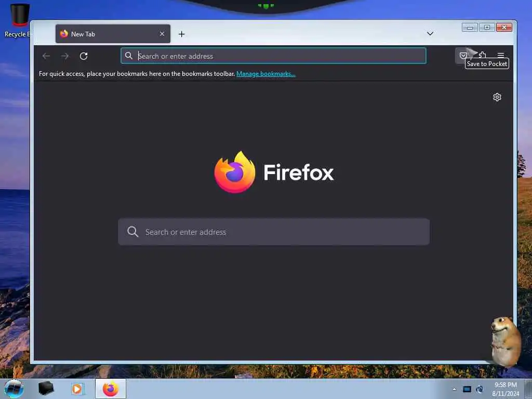532x399 pixels.
Task: Open the black folder taskbar icon
Action: point(46,389)
